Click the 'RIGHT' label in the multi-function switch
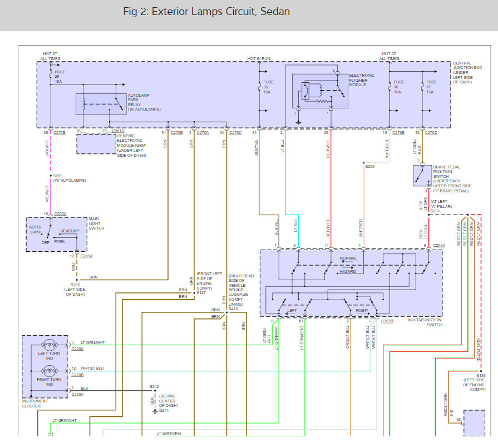This screenshot has width=498, height=448. click(x=362, y=310)
